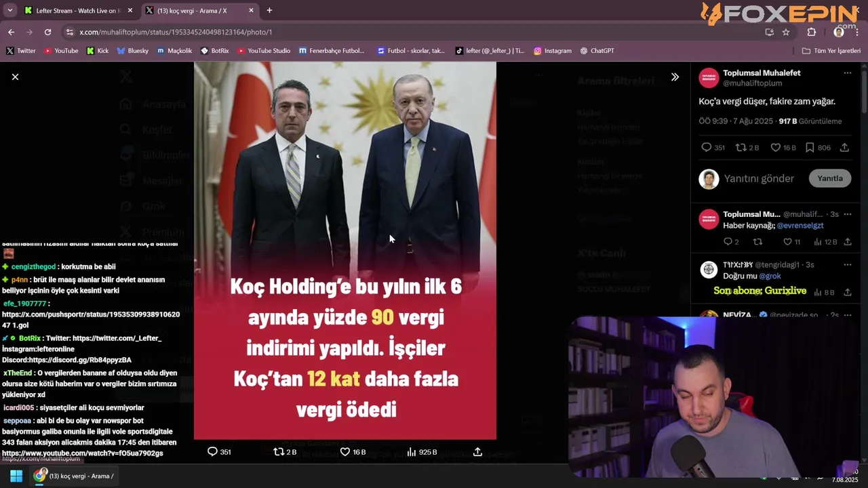Open a new browser tab
This screenshot has width=868, height=488.
point(269,10)
